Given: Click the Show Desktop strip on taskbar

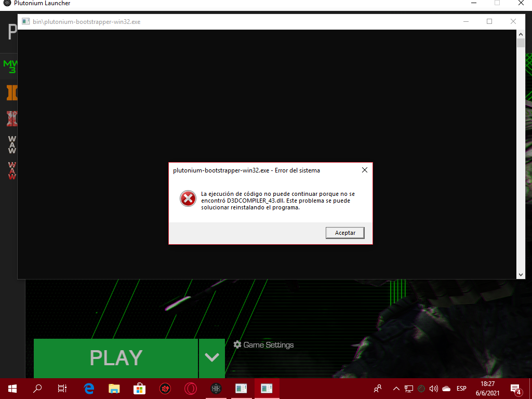Looking at the screenshot, I should 530,389.
